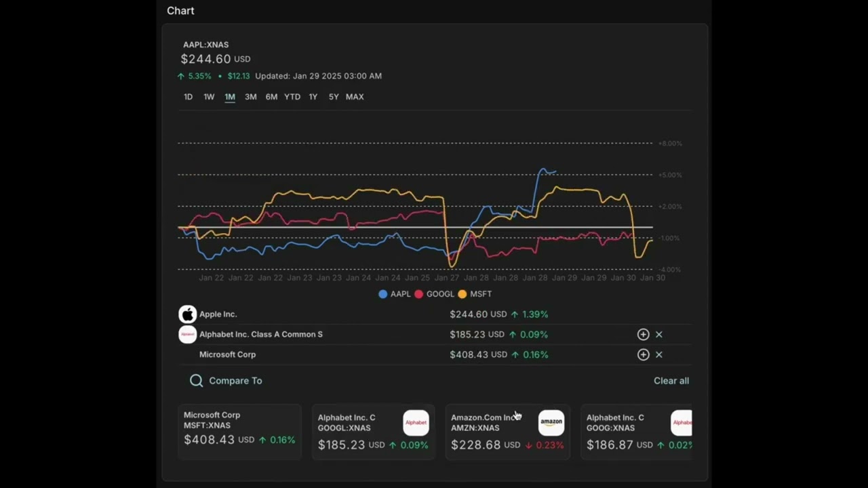Viewport: 868px width, 488px height.
Task: Toggle the MSFT yellow legend dot
Action: 462,294
